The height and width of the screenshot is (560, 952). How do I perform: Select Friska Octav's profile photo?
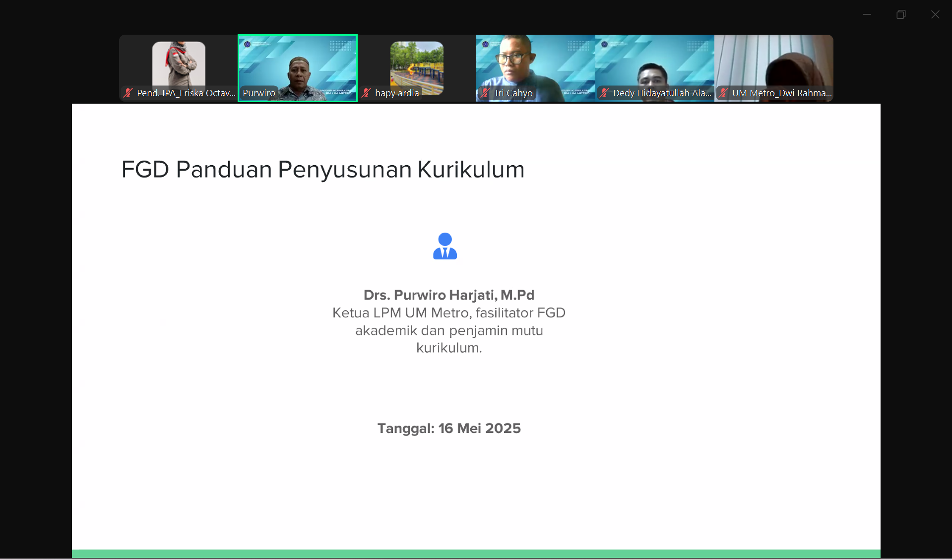coord(179,63)
